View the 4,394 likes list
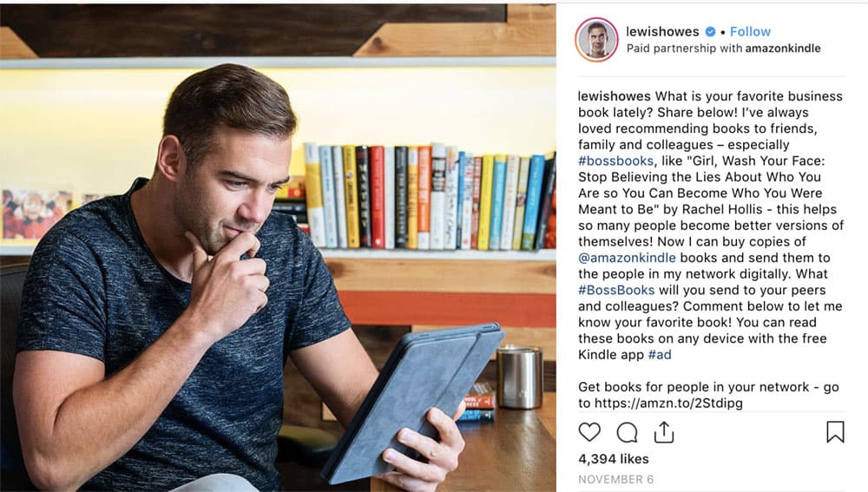Image resolution: width=868 pixels, height=492 pixels. click(614, 459)
